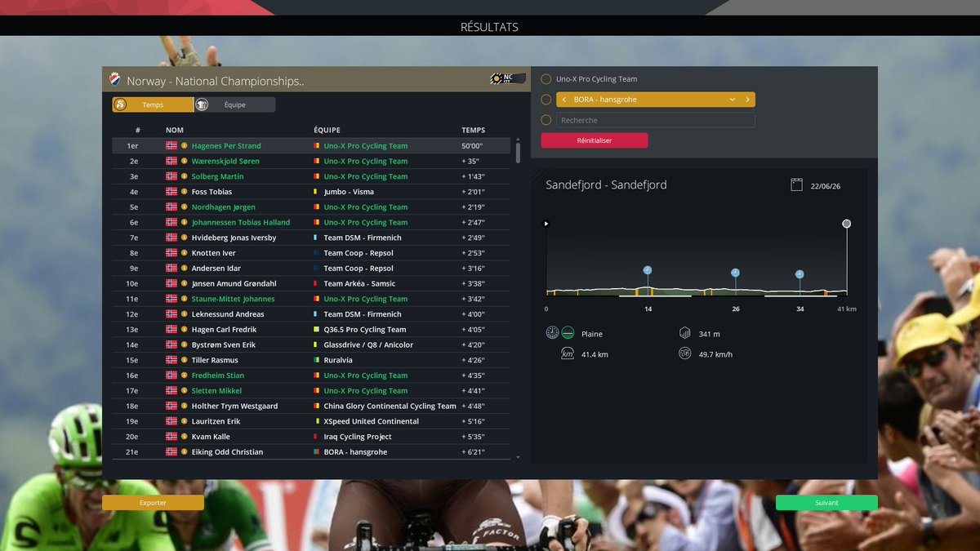This screenshot has height=551, width=980.
Task: Click intermediate time checkpoint at km 26
Action: (x=735, y=273)
